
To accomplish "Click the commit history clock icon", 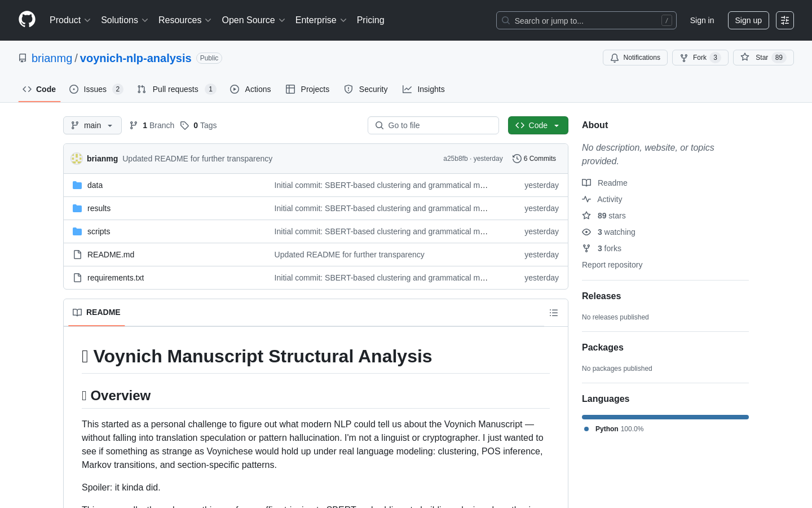I will coord(517,159).
